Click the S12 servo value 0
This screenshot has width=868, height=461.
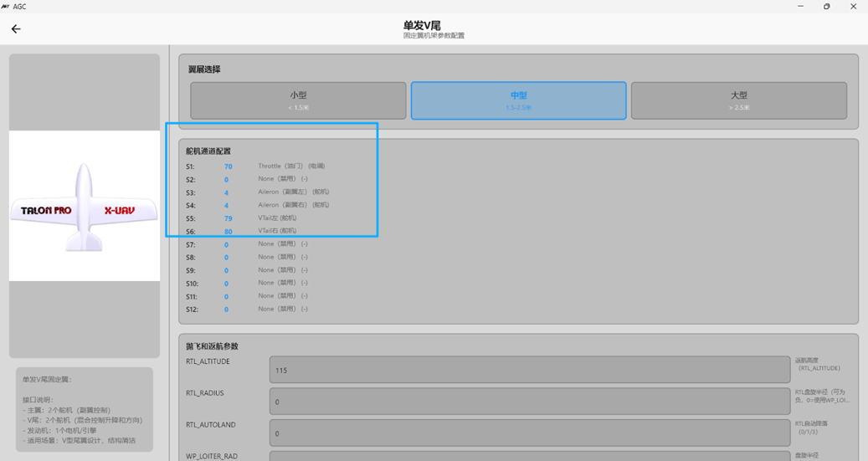pyautogui.click(x=226, y=310)
